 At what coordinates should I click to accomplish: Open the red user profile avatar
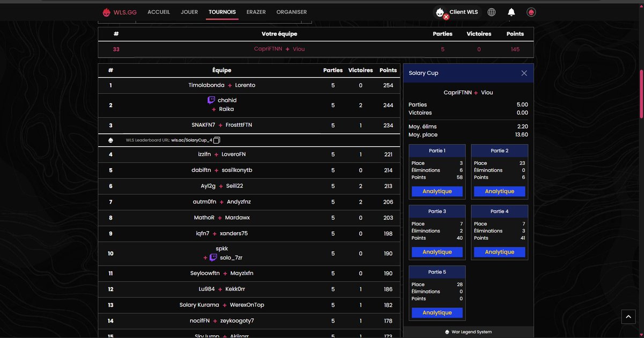(x=531, y=12)
